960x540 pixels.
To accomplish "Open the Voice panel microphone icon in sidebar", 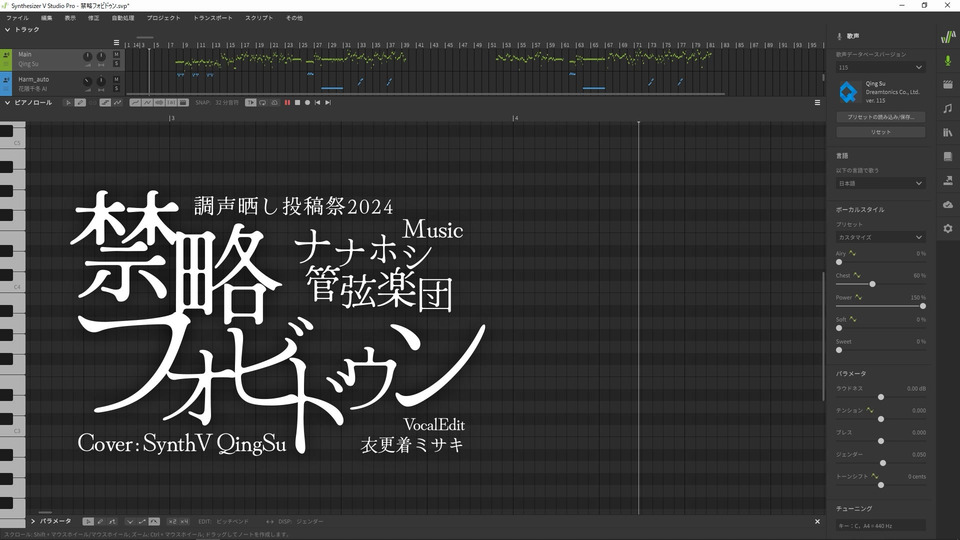I will point(948,61).
